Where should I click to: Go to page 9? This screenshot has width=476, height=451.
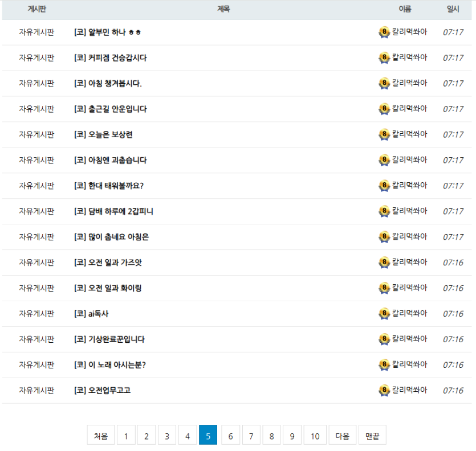click(292, 435)
